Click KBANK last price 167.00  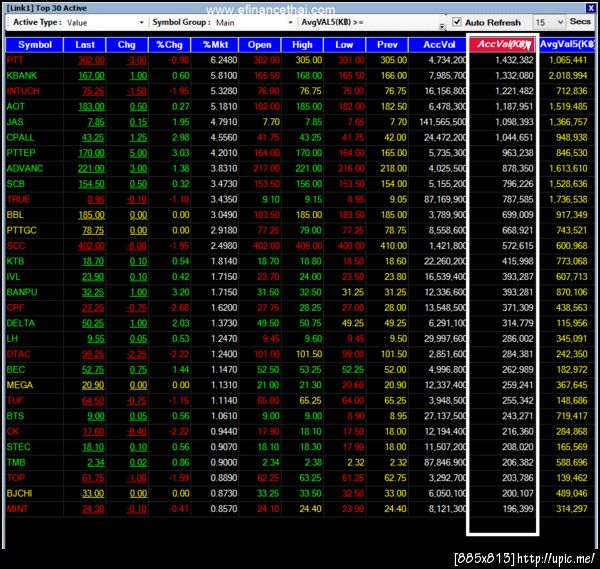point(91,76)
